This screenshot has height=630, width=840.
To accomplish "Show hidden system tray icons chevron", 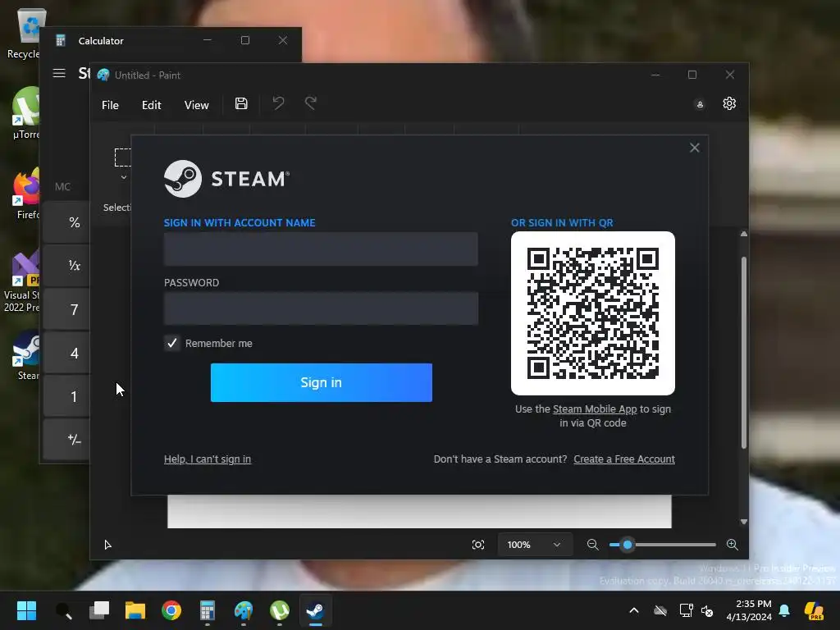I will (634, 610).
